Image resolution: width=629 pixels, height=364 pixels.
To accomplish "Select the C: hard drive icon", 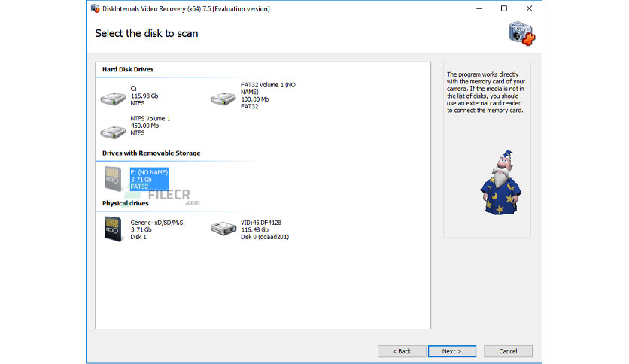I will click(x=113, y=99).
